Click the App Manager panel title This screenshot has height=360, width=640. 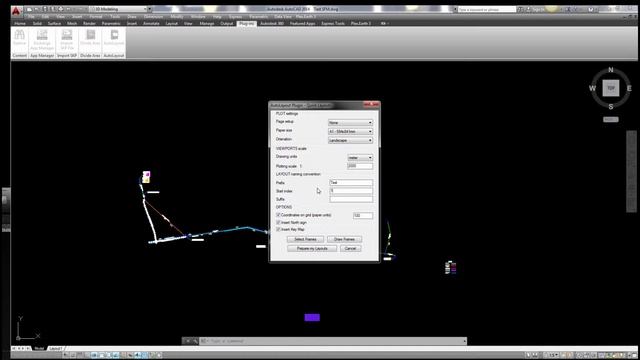click(42, 56)
